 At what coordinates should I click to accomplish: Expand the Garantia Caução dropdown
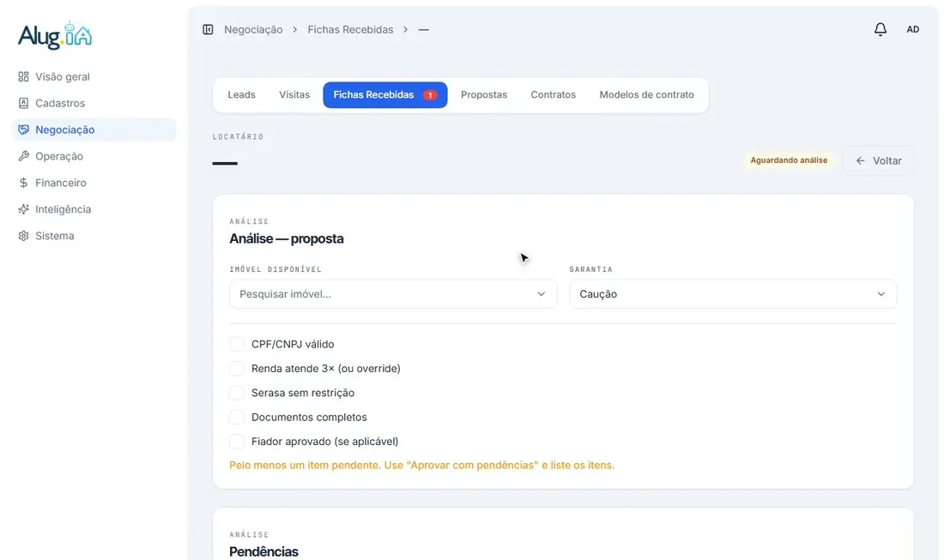[733, 294]
